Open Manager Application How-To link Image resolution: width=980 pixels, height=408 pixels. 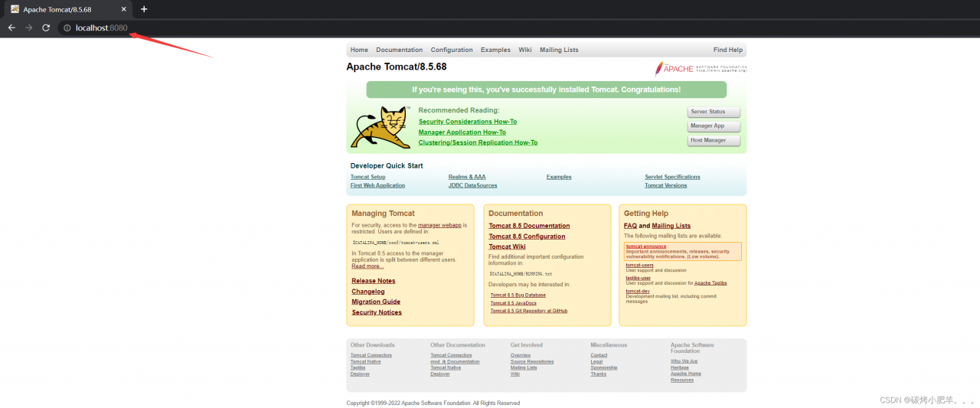(462, 132)
